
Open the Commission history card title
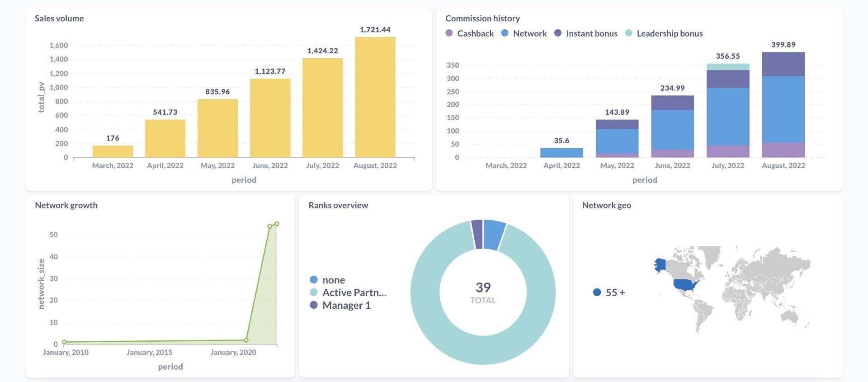pyautogui.click(x=482, y=19)
